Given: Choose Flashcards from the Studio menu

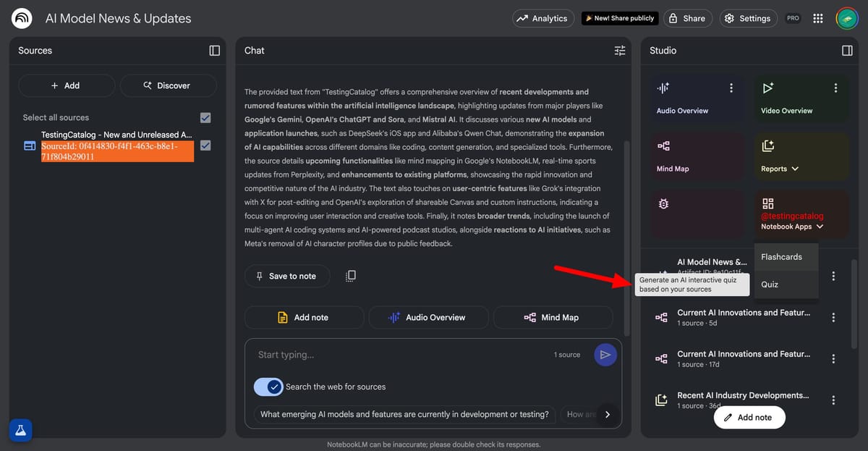Looking at the screenshot, I should [780, 256].
